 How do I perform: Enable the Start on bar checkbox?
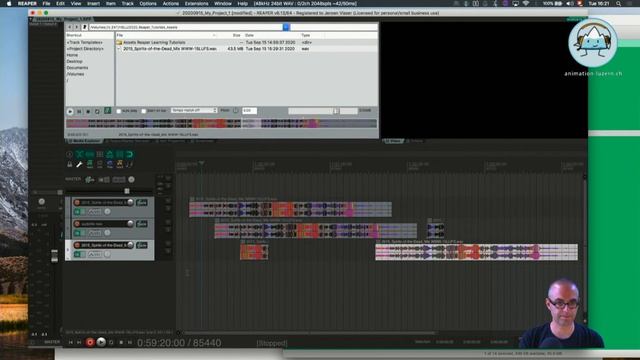(x=144, y=111)
